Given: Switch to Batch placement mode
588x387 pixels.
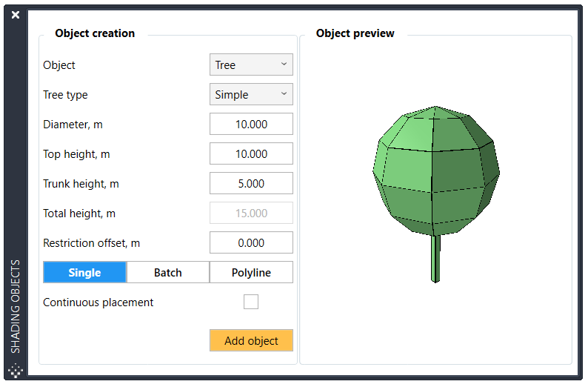Looking at the screenshot, I should (x=168, y=273).
